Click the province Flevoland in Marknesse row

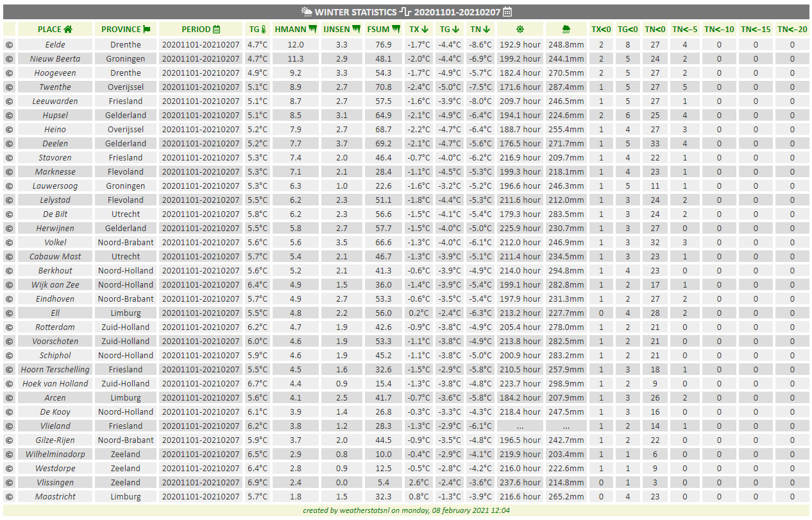(x=126, y=172)
